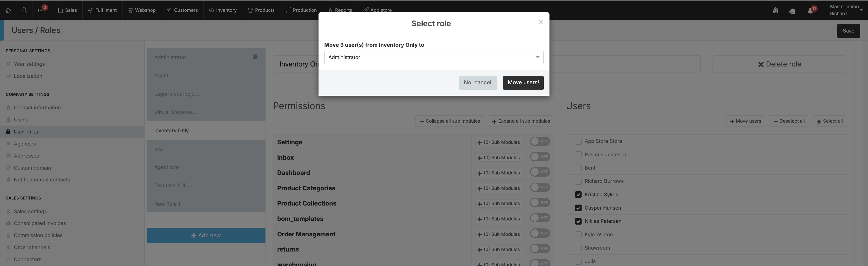Expand all sub modules
This screenshot has width=868, height=266.
[521, 121]
